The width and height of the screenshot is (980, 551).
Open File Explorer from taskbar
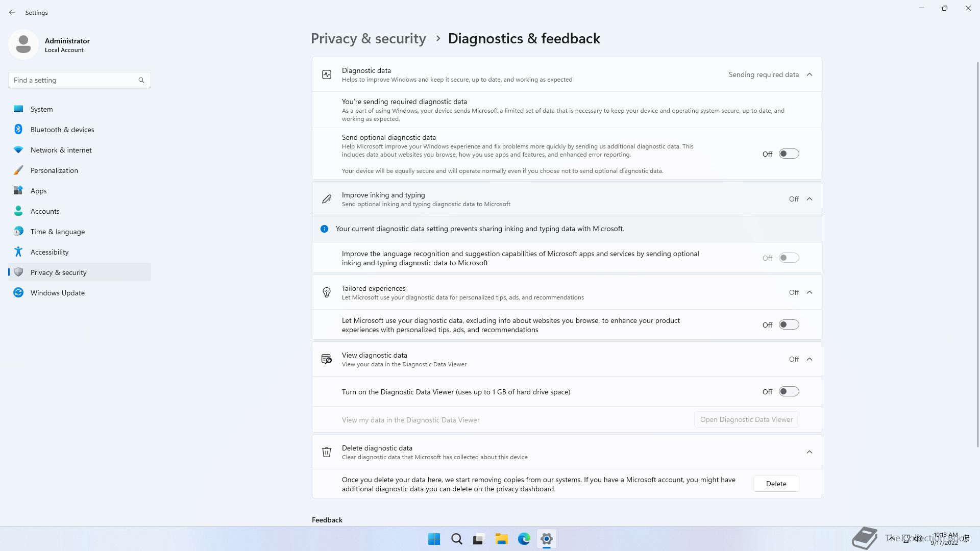[501, 539]
